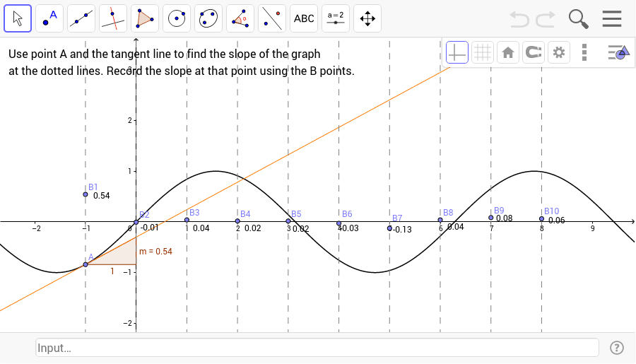This screenshot has height=364, width=636.
Task: Open the hamburger main menu
Action: coord(612,18)
